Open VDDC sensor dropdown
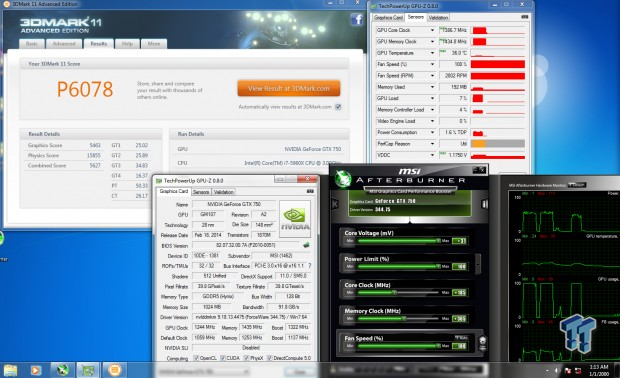The height and width of the screenshot is (378, 620). (x=432, y=155)
